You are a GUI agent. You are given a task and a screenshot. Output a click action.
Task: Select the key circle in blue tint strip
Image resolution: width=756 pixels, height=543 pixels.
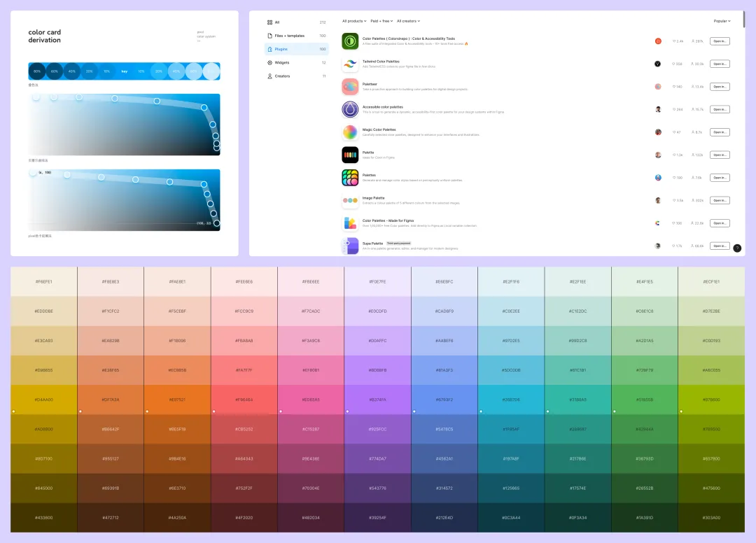coord(125,71)
